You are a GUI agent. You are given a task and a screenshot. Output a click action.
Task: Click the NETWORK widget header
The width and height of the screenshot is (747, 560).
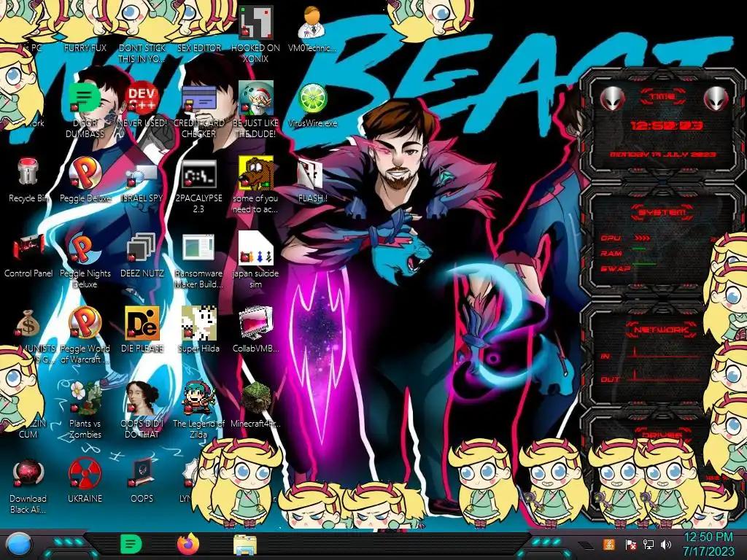click(661, 330)
